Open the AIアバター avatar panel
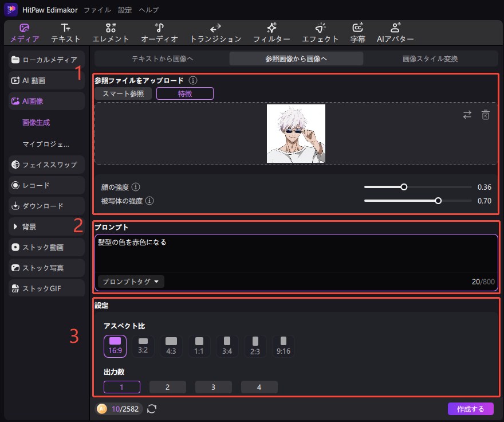Viewport: 504px width, 422px height. [395, 33]
